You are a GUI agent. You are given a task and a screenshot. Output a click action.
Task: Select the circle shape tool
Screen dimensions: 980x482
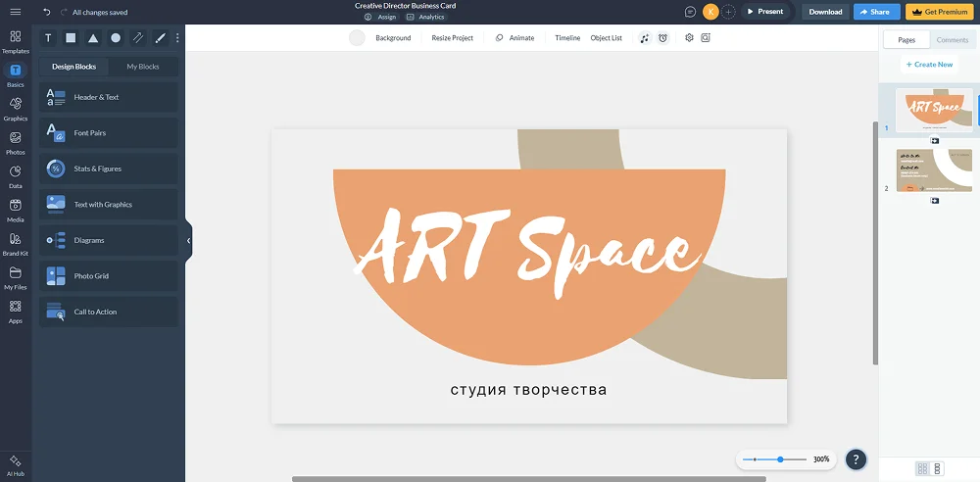(x=116, y=38)
